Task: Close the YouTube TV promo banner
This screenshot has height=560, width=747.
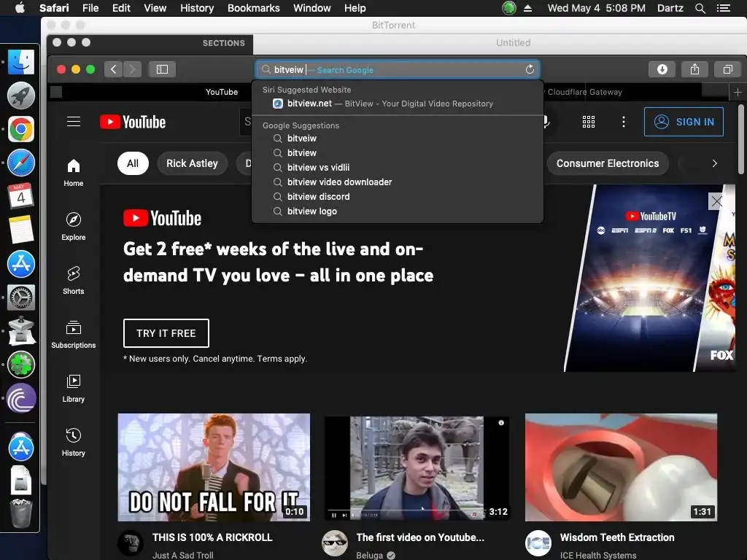Action: (716, 201)
